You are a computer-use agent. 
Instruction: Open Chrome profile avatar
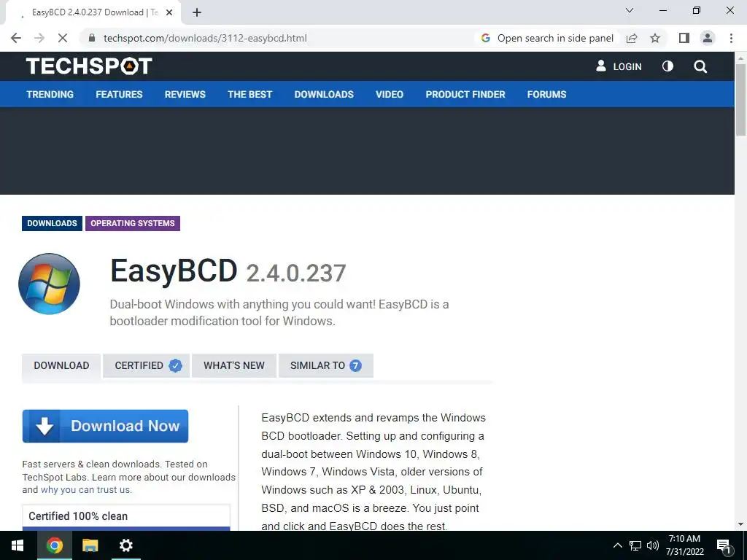click(708, 38)
